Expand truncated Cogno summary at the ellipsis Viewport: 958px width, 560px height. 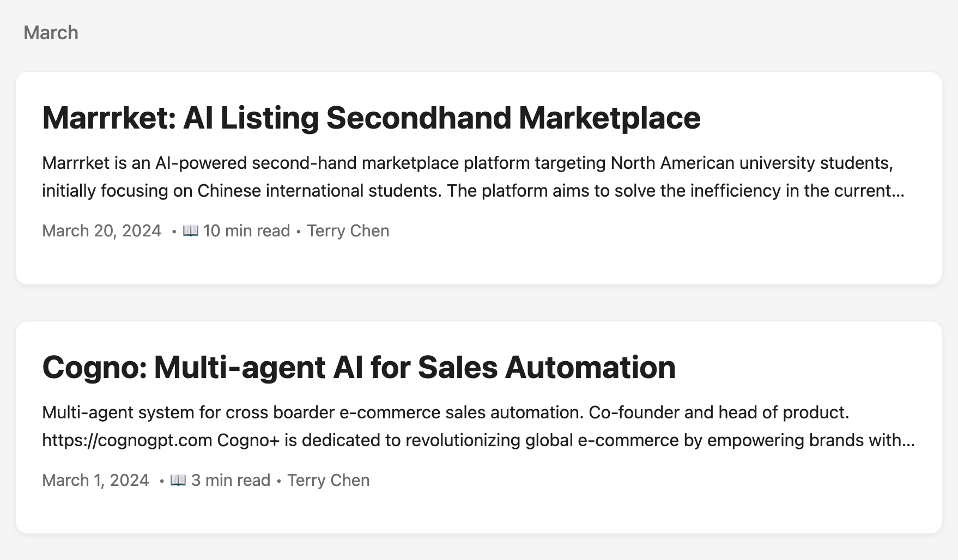pos(909,441)
